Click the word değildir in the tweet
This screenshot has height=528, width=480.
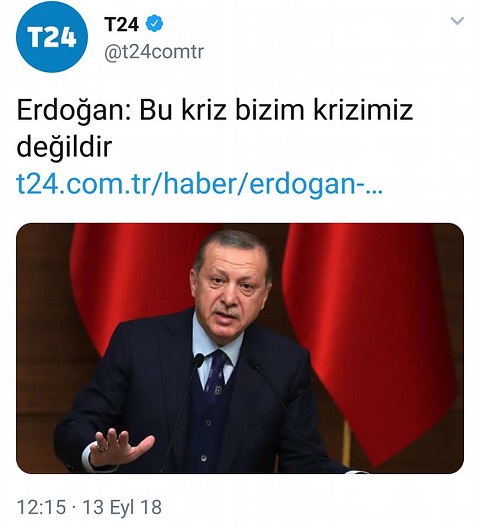[x=64, y=147]
